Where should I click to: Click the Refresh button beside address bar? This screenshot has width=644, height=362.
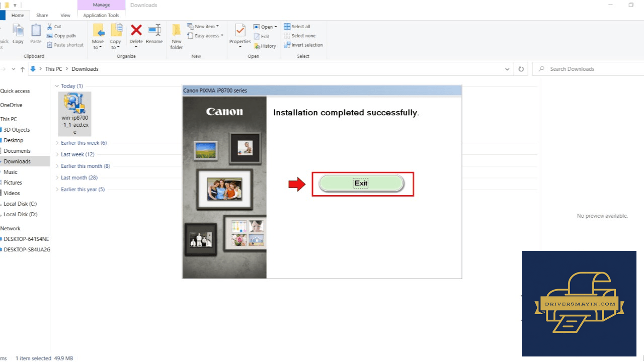tap(521, 69)
